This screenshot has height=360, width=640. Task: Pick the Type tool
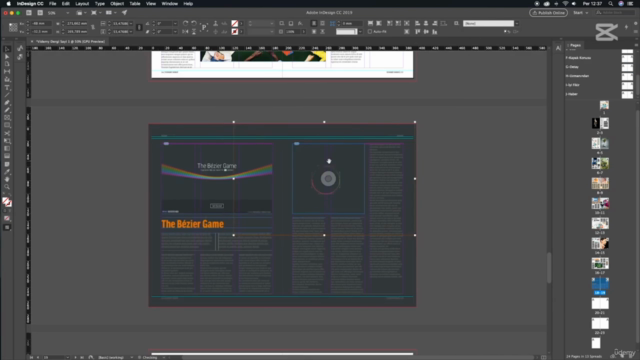point(7,87)
